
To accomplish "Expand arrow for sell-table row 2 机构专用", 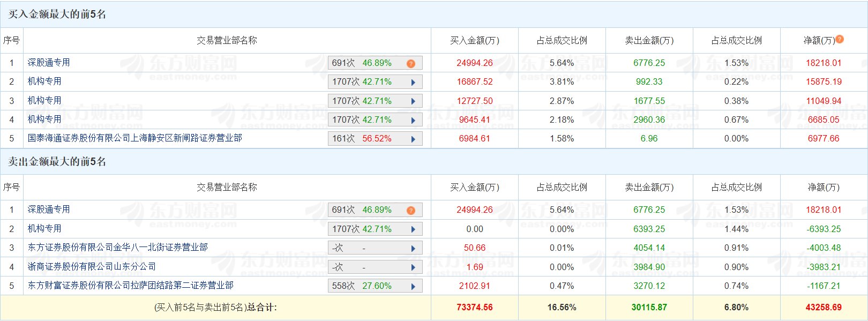I will [x=413, y=229].
